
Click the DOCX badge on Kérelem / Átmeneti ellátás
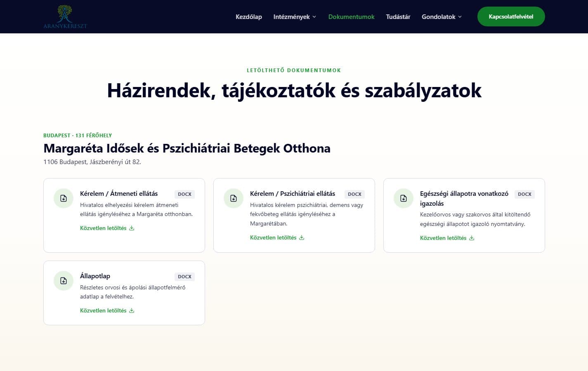[x=184, y=194]
